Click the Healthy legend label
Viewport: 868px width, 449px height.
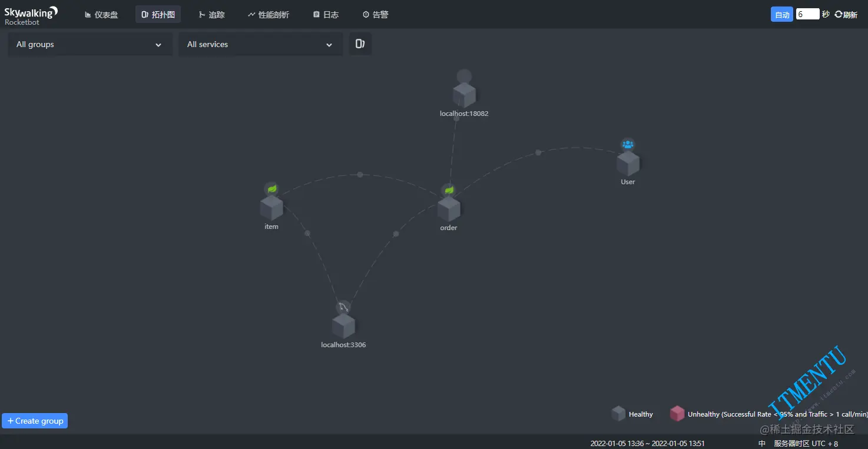click(641, 414)
